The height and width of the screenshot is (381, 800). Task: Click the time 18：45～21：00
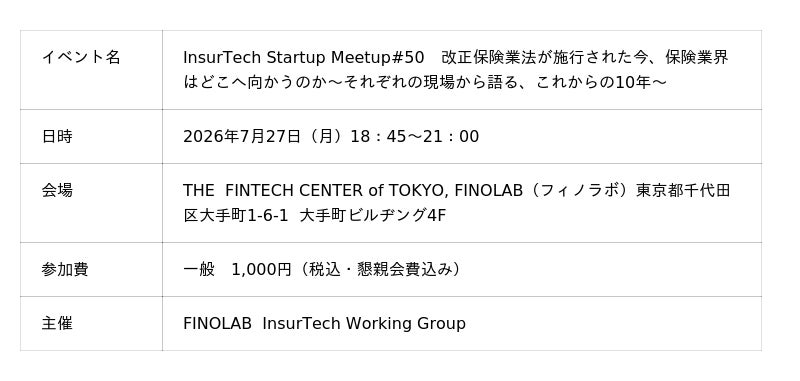(x=414, y=137)
